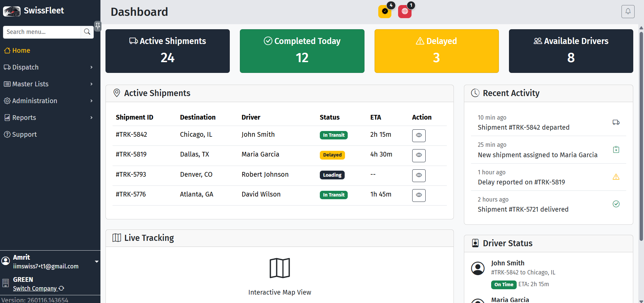644x303 pixels.
Task: Click the ETA column header
Action: (376, 117)
